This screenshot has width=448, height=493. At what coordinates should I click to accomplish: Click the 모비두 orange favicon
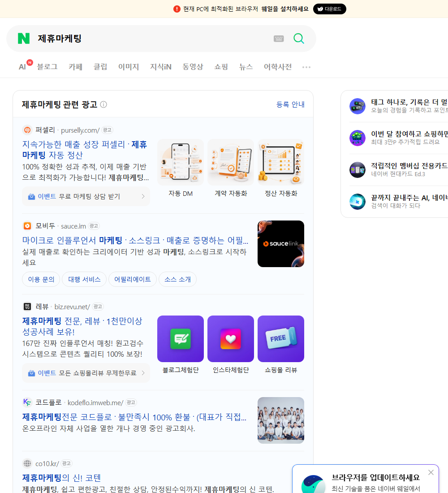coord(27,226)
